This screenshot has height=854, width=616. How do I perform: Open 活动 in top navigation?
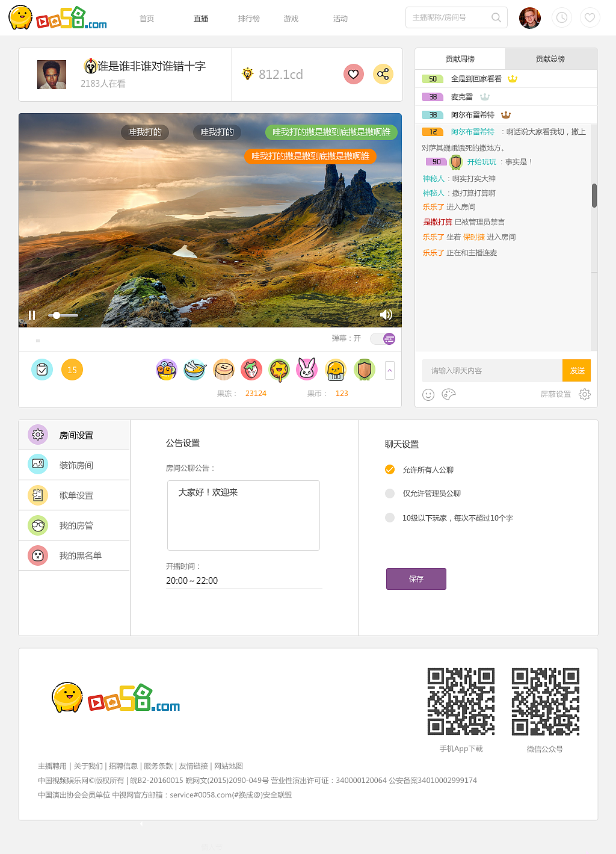[340, 19]
